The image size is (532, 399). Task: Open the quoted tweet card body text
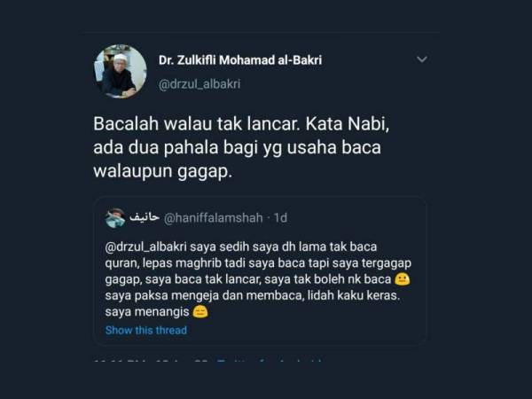[258, 279]
